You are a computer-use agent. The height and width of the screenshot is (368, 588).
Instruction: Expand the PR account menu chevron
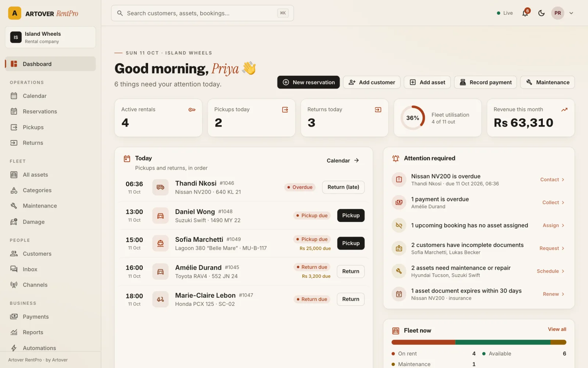[571, 13]
